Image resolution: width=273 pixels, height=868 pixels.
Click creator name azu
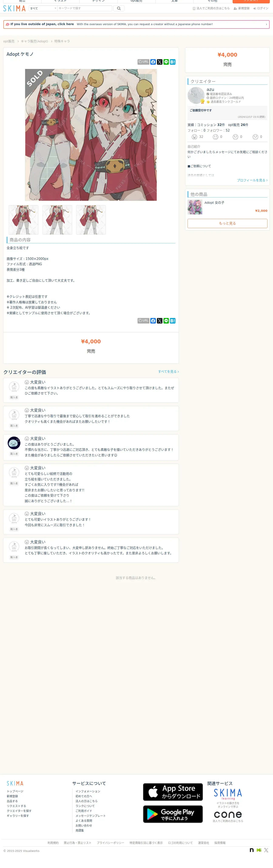click(210, 90)
